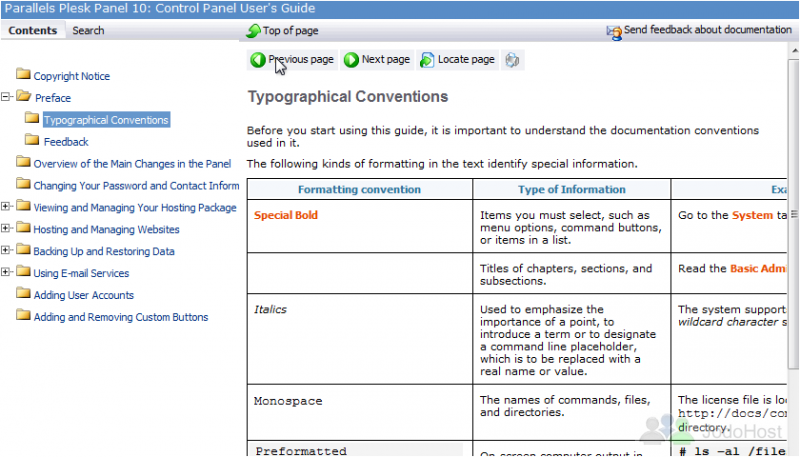Screen dimensions: 800x457
Task: Click the Formatting convention column header
Action: click(359, 189)
